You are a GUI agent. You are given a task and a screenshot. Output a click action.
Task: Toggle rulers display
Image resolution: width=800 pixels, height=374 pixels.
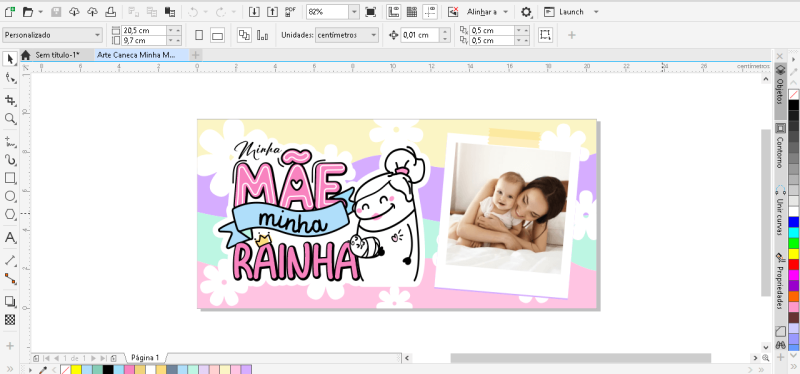point(393,12)
